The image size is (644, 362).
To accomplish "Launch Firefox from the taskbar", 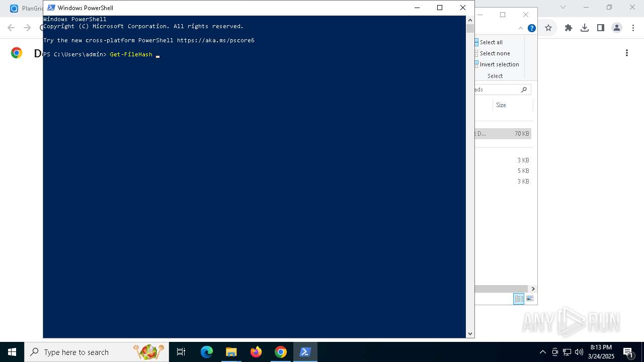I will point(256,352).
